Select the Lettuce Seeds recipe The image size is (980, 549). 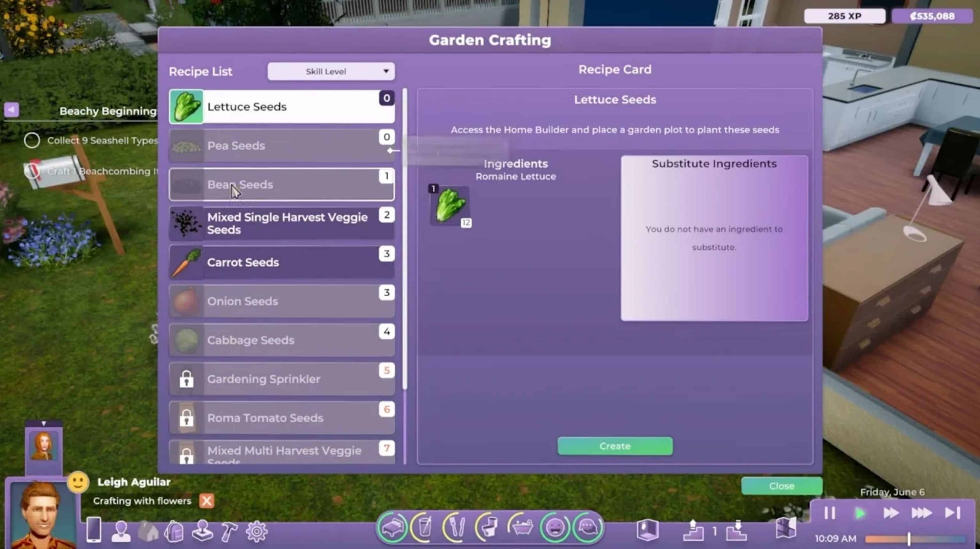[x=282, y=107]
